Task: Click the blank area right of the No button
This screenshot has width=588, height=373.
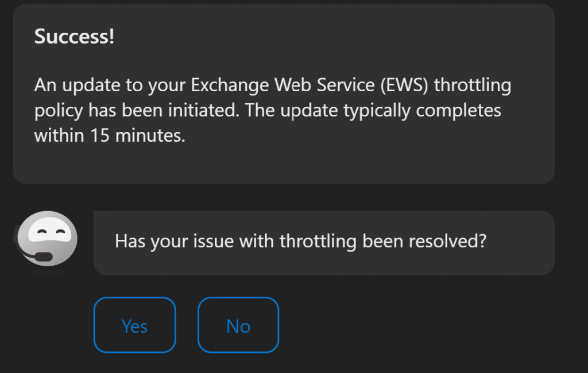Action: pos(416,325)
